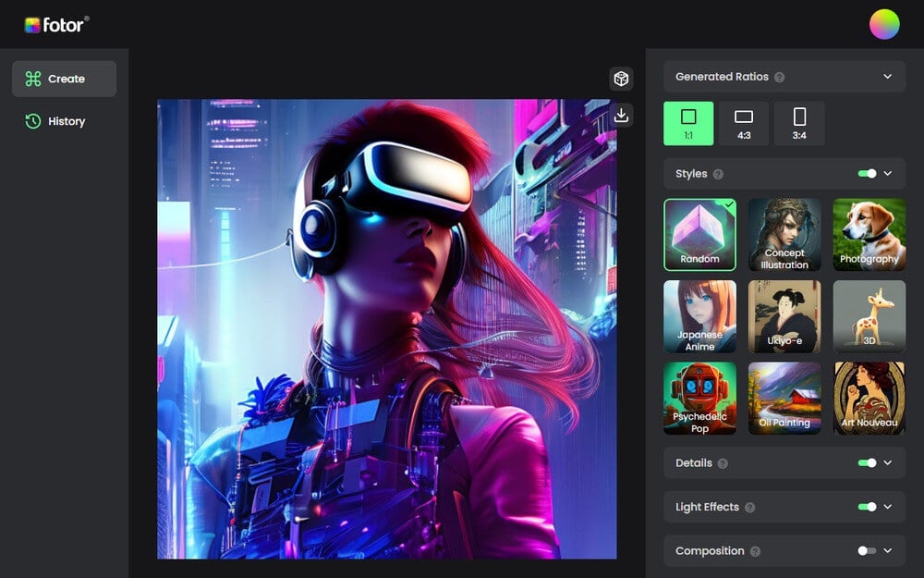Disable the Details toggle
Viewport: 924px width, 578px height.
pos(868,462)
